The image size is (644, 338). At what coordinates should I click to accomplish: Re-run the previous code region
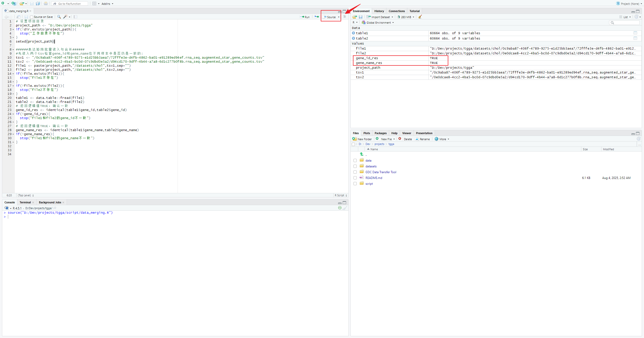[317, 17]
